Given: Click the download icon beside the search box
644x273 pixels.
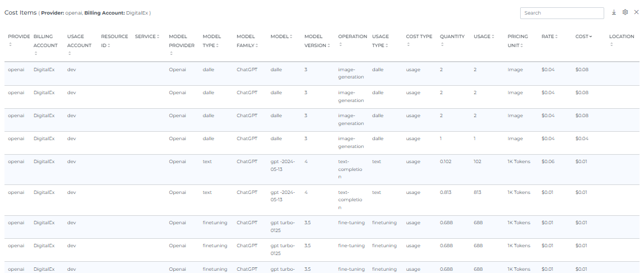Looking at the screenshot, I should tap(614, 12).
